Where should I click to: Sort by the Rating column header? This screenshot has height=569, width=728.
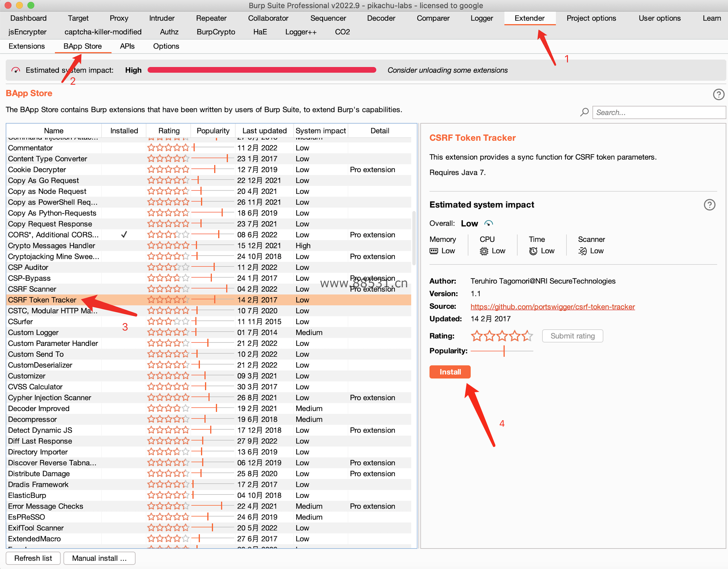pos(169,131)
